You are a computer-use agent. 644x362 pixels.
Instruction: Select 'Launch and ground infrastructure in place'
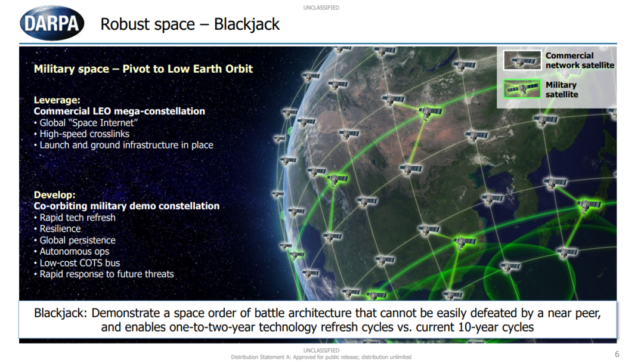click(x=126, y=145)
